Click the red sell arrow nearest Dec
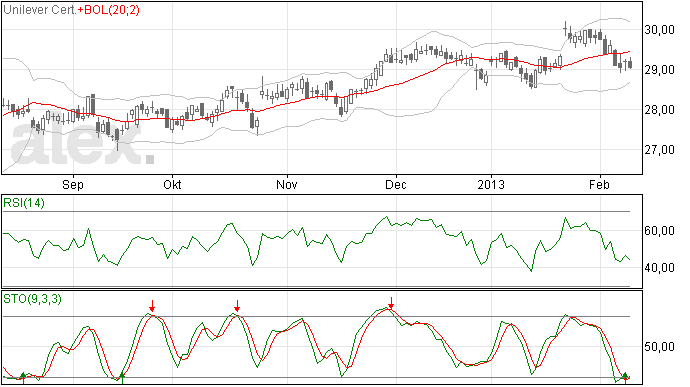 (391, 302)
